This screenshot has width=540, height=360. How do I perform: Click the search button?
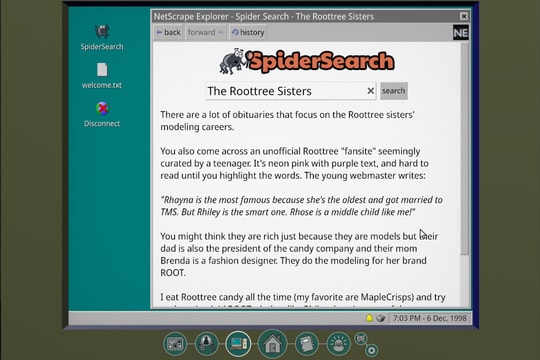394,91
